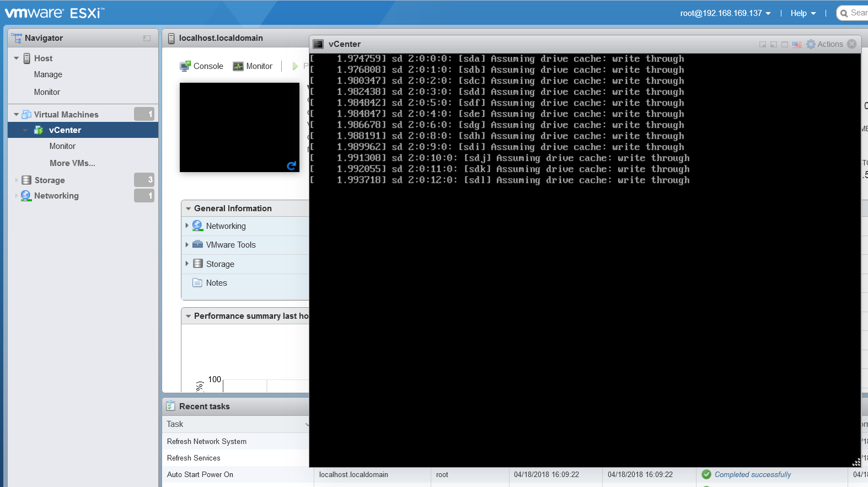Click inside the vCenter console screen
868x487 pixels.
[x=585, y=260]
